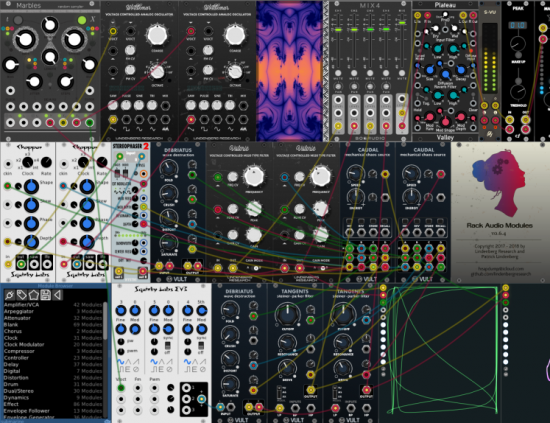Click the EV3 mixed output jack
550x423 pixels.
click(x=201, y=399)
